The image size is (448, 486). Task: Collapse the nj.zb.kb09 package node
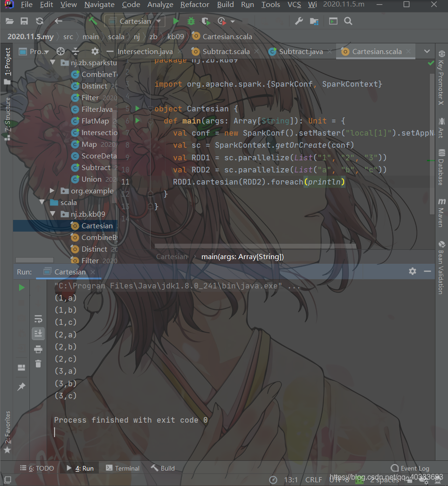pyautogui.click(x=53, y=214)
